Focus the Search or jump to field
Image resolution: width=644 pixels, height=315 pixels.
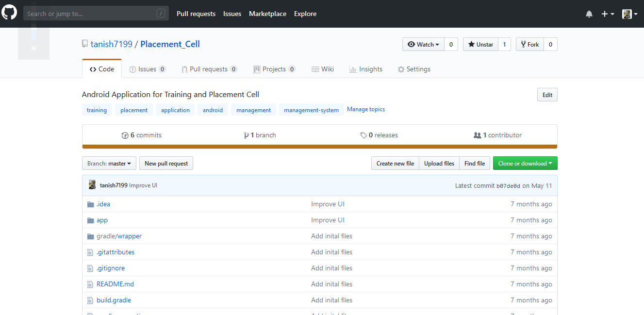tap(96, 14)
